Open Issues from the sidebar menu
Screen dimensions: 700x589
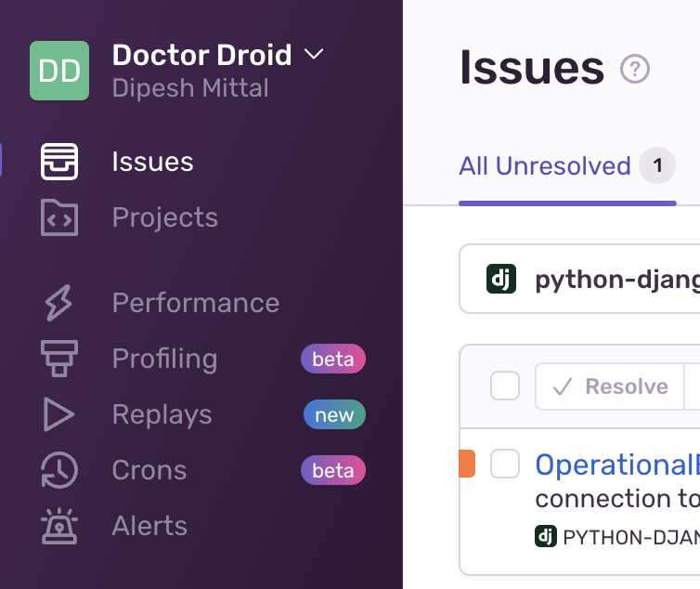click(x=152, y=162)
